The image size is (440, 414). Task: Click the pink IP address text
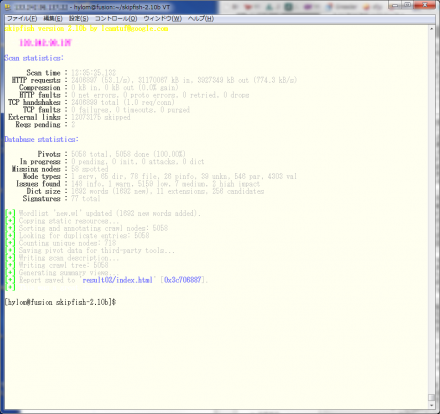pyautogui.click(x=45, y=43)
